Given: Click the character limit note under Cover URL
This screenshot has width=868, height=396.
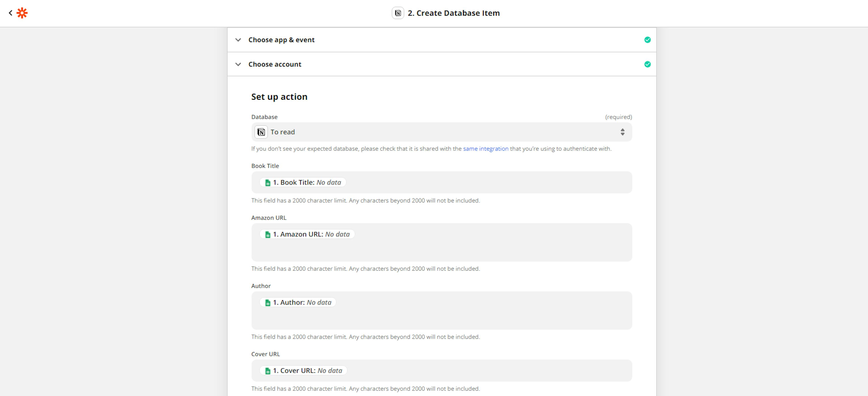Looking at the screenshot, I should [365, 389].
